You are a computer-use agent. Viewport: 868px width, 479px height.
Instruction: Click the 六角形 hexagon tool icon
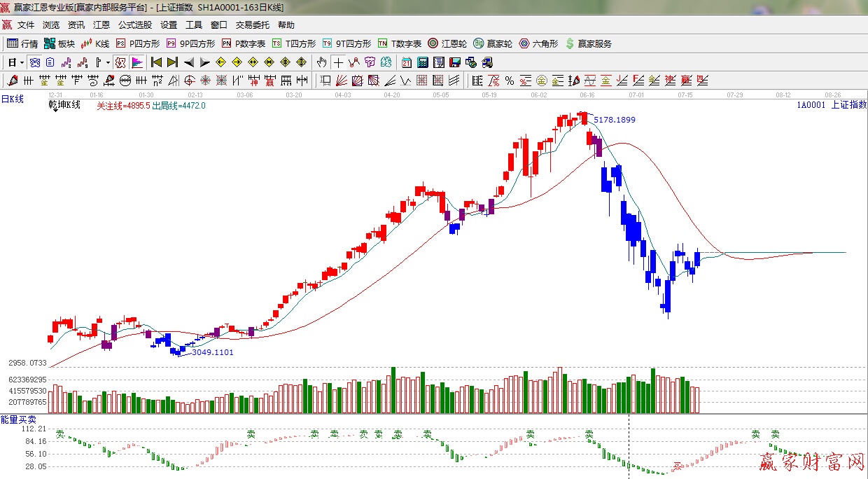(x=538, y=43)
